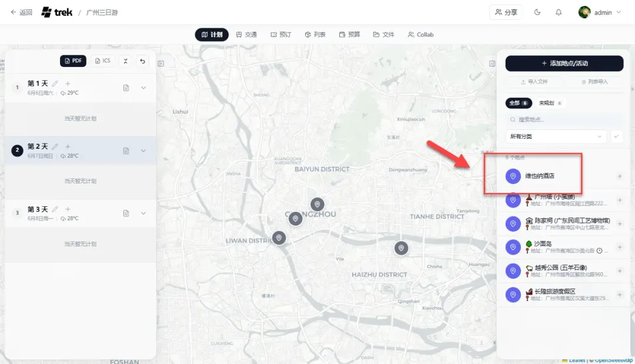
Task: Select place 沙面岛
Action: [564, 247]
